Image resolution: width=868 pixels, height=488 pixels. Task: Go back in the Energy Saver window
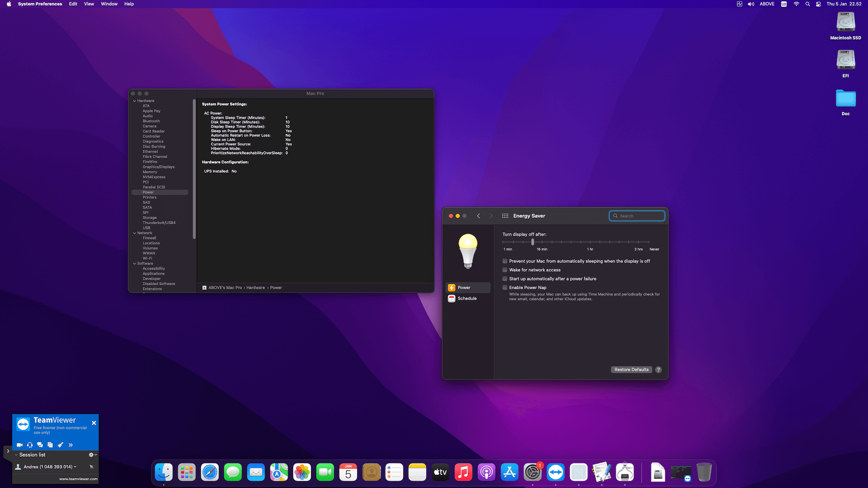tap(478, 216)
